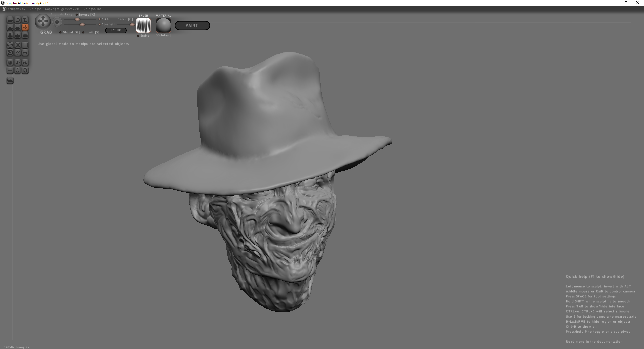Click the Sculptris logo in header
Image resolution: width=644 pixels, height=349 pixels.
[4, 9]
